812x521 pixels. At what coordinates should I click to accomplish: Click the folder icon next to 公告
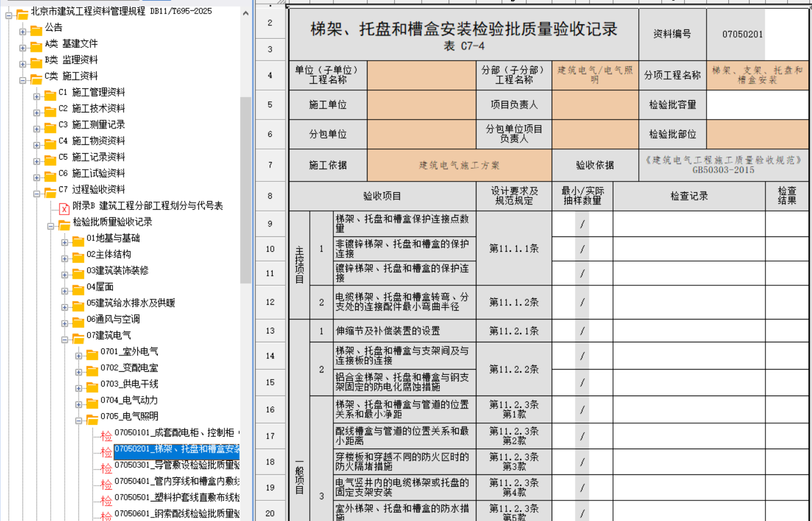[37, 29]
